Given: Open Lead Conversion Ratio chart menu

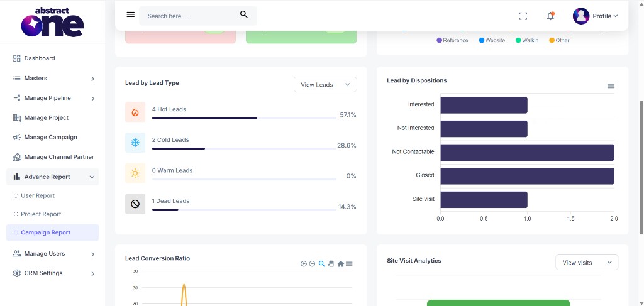Looking at the screenshot, I should click(x=349, y=264).
